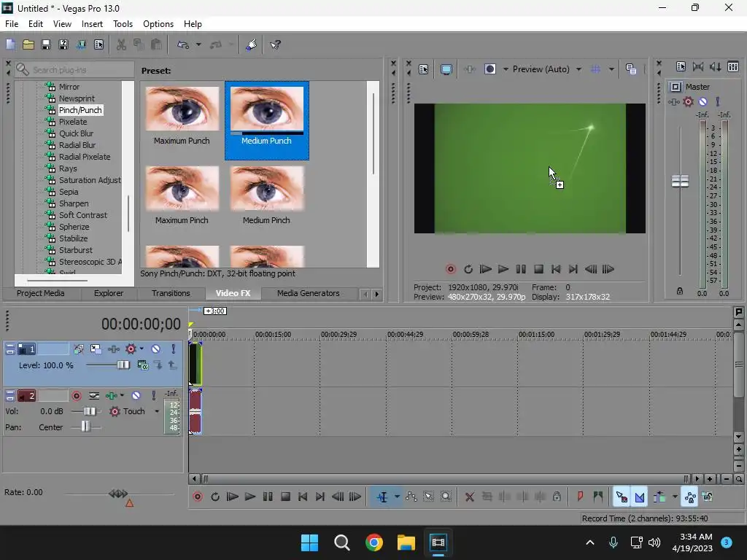Open mixer downmix output icon
The width and height of the screenshot is (747, 560).
point(698,66)
